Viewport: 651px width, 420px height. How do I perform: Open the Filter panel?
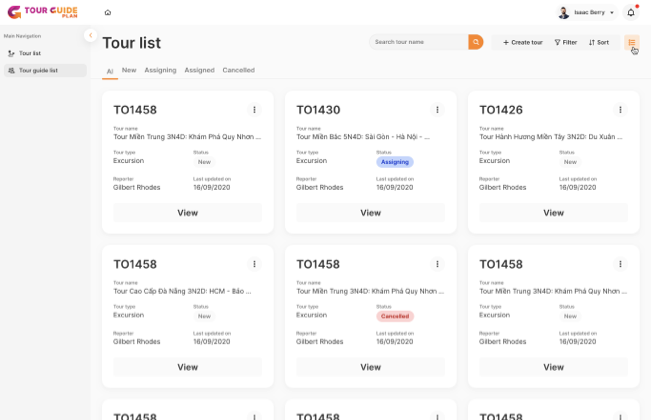tap(565, 42)
